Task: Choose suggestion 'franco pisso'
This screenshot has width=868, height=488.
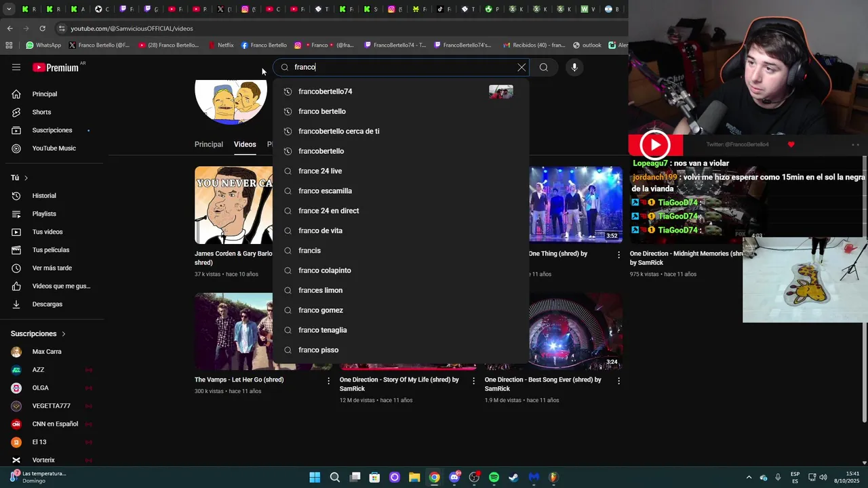Action: [401, 350]
